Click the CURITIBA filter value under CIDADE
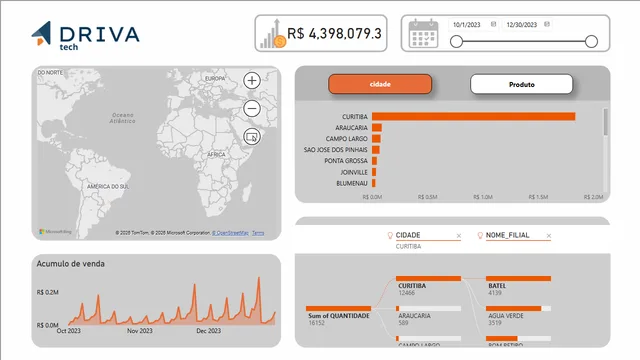The height and width of the screenshot is (360, 640). tap(408, 247)
